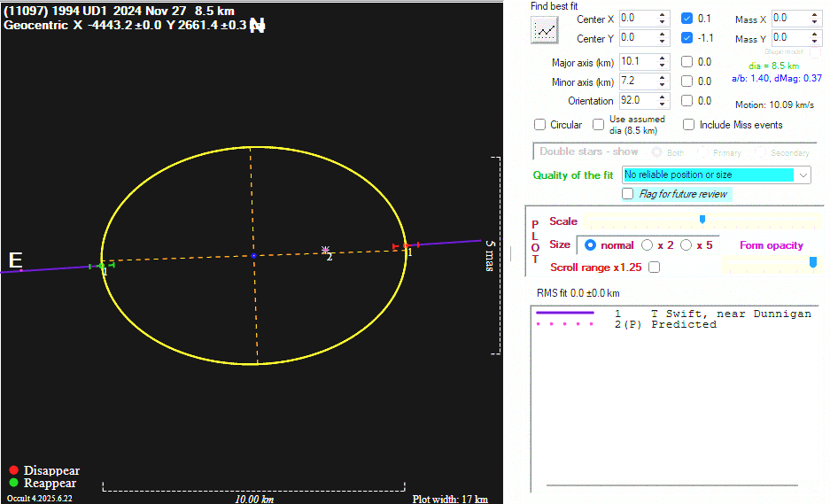
Task: Click the Find best fit graph button
Action: pyautogui.click(x=544, y=30)
